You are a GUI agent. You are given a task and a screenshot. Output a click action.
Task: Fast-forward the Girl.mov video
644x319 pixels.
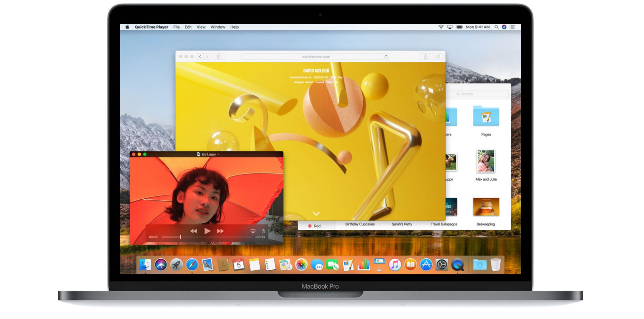click(x=220, y=231)
